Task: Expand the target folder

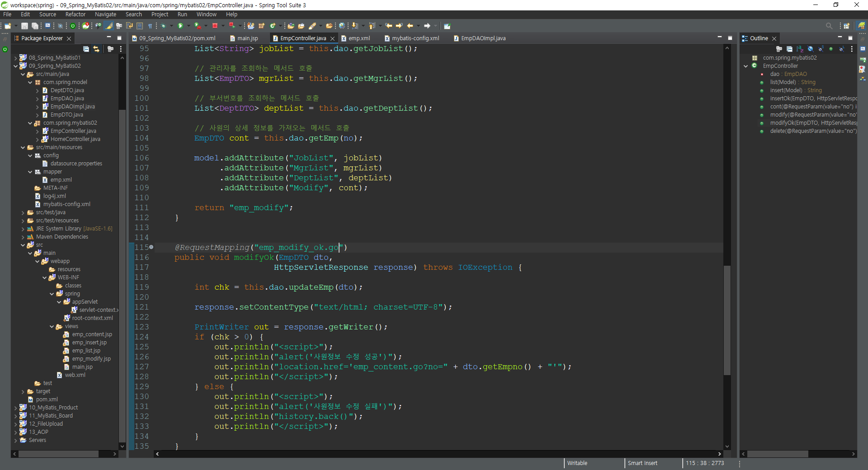Action: click(23, 391)
